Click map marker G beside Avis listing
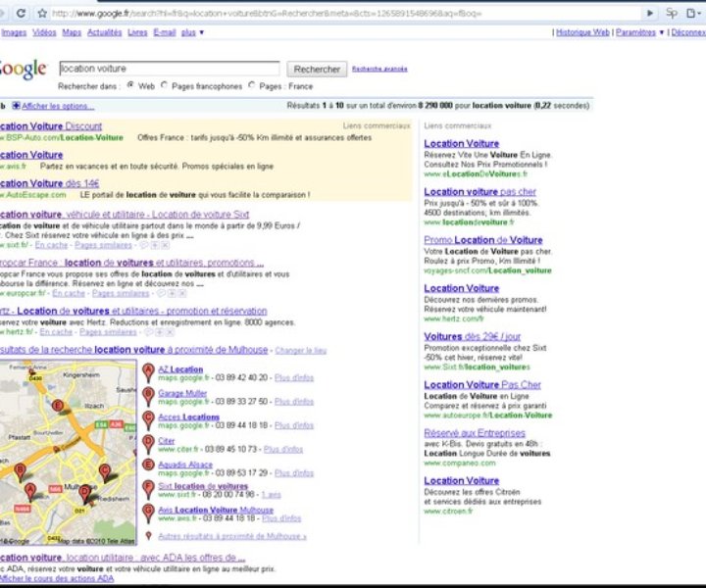 (x=148, y=513)
